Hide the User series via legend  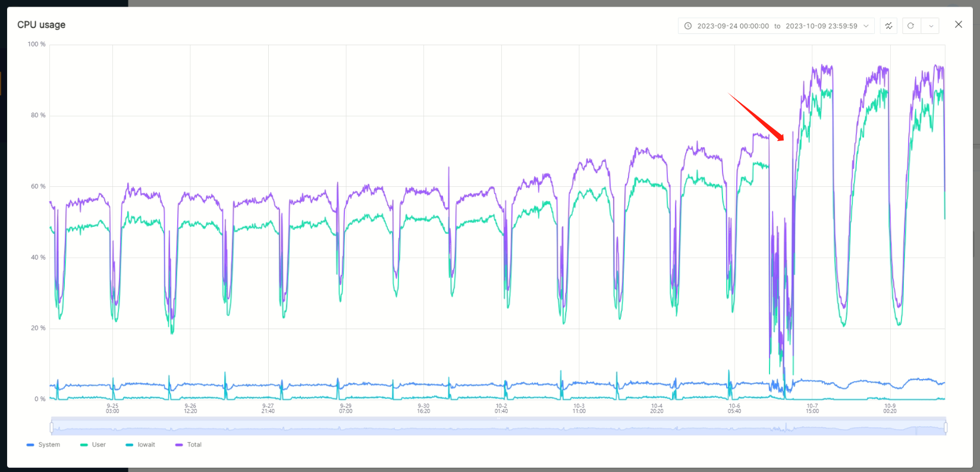coord(93,445)
